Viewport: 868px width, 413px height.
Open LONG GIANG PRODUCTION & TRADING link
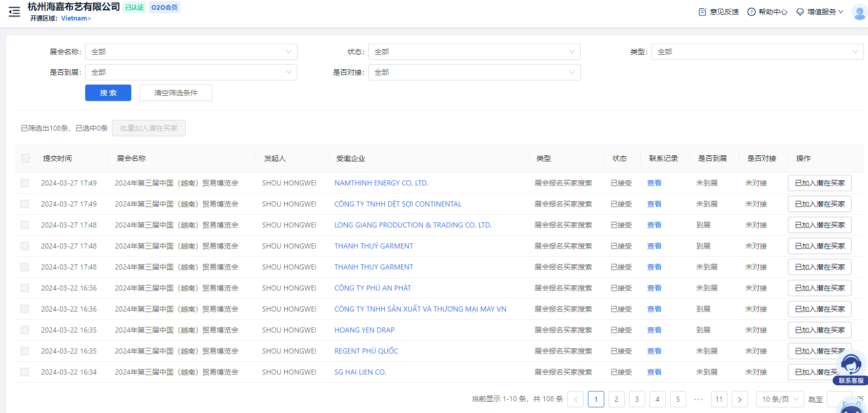pos(412,225)
